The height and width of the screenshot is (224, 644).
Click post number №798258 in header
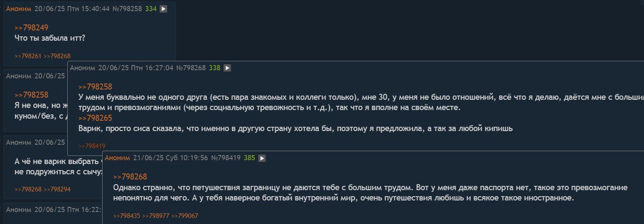(x=127, y=9)
